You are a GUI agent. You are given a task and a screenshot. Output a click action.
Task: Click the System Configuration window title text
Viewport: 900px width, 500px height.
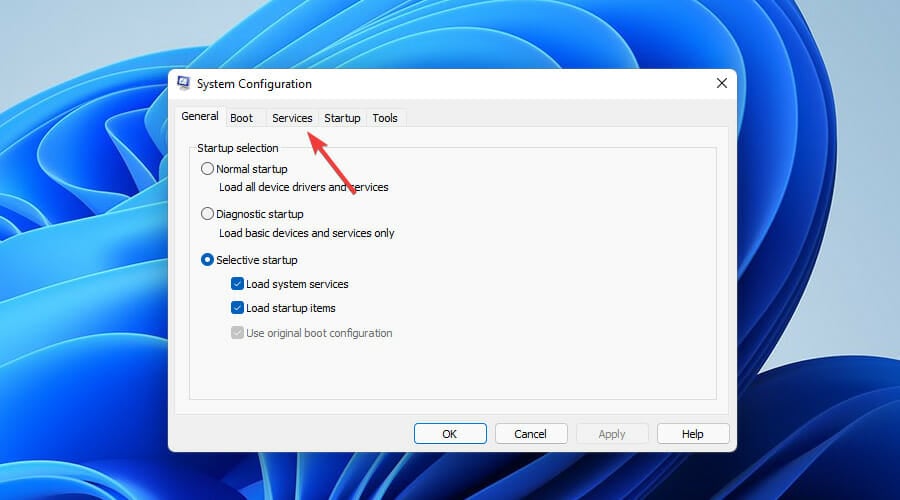tap(254, 84)
